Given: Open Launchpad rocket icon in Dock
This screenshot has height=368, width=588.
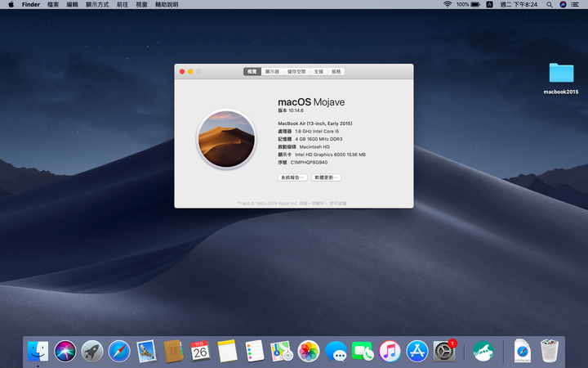Looking at the screenshot, I should click(x=92, y=352).
